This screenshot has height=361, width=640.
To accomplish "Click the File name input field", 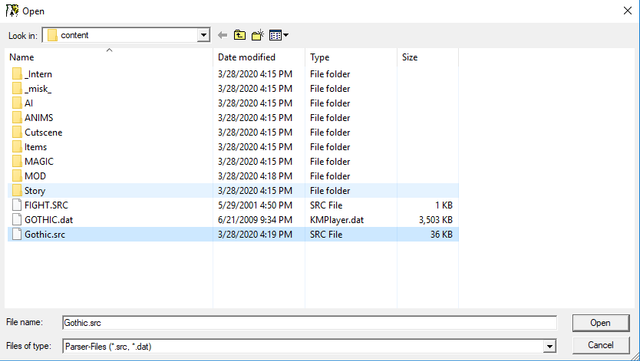I will click(309, 323).
